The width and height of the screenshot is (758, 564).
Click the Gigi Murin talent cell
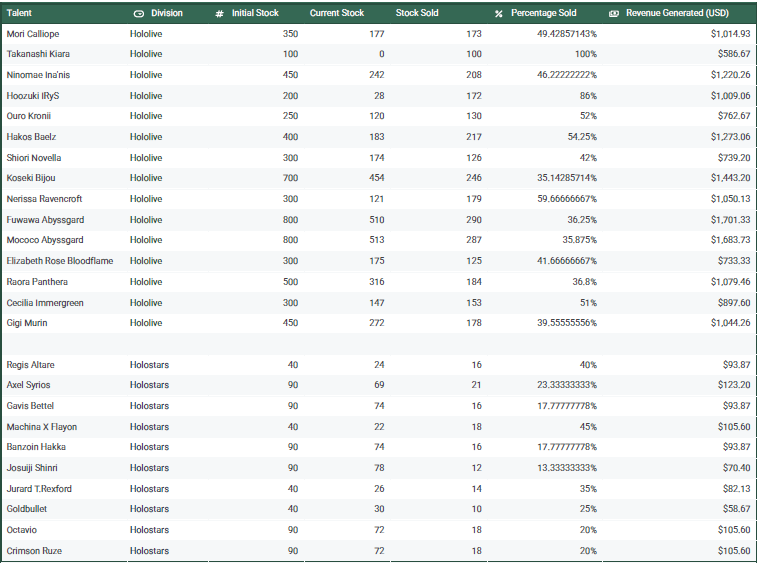27,323
